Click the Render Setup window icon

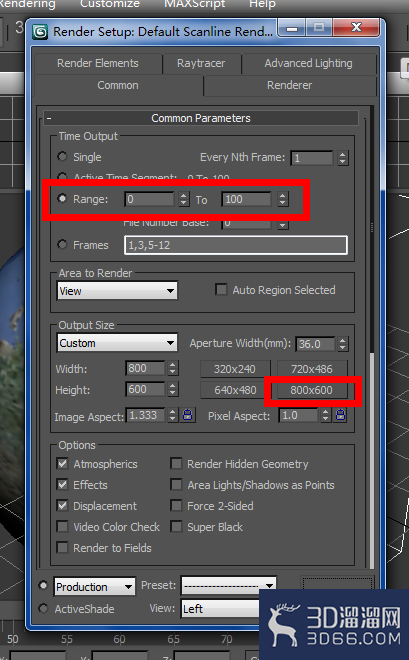40,32
